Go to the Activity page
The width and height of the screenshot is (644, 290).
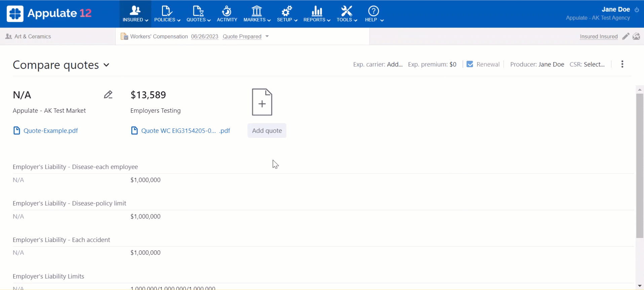[x=227, y=14]
